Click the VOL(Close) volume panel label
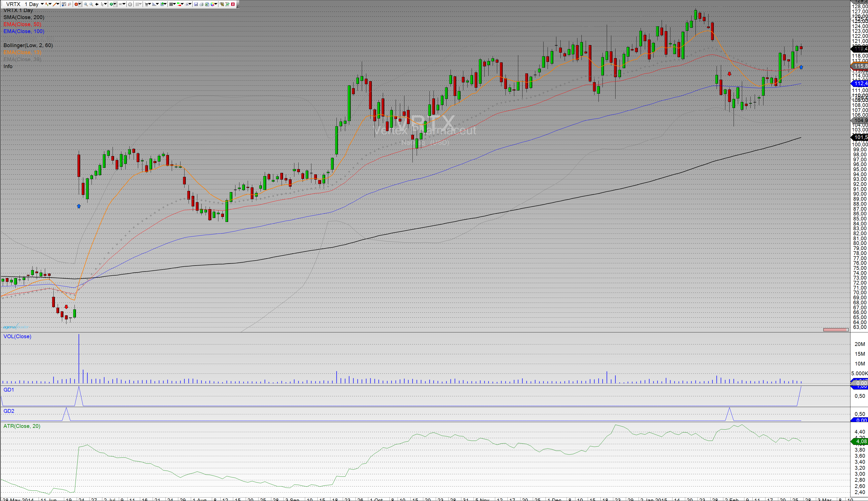Screen dimensions: 868x501 17,336
